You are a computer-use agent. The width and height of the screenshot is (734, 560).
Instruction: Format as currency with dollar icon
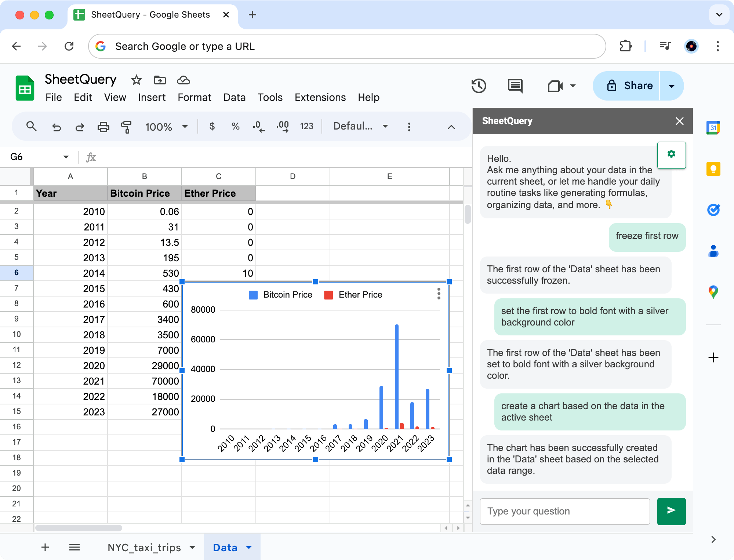coord(212,127)
